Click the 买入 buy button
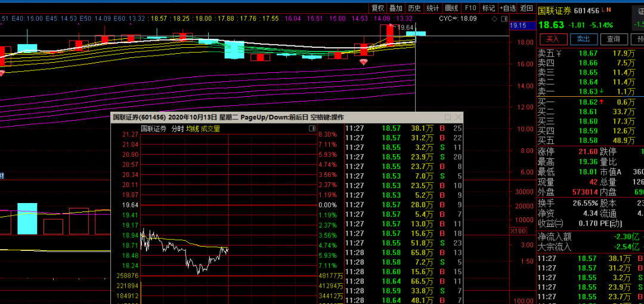 [553, 39]
